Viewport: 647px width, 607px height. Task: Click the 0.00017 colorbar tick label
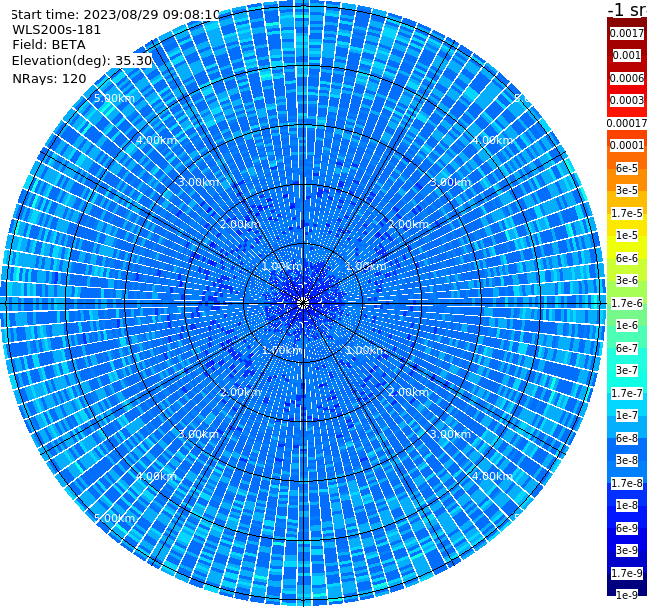pyautogui.click(x=626, y=123)
